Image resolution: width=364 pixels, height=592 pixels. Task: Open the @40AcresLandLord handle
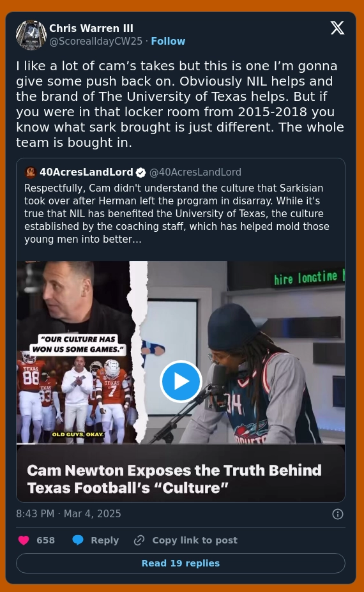195,172
